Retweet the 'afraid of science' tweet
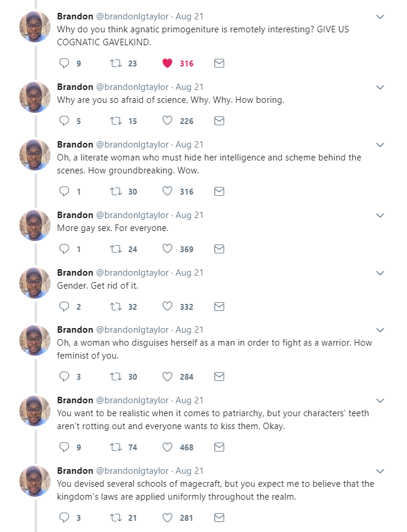The height and width of the screenshot is (532, 407). click(115, 121)
